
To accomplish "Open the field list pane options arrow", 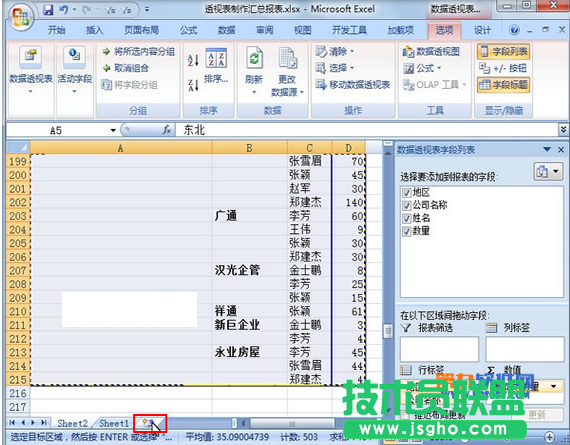I will click(547, 149).
